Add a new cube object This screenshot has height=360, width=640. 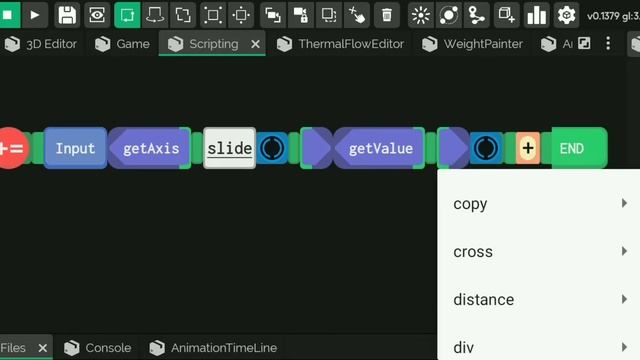tap(507, 15)
